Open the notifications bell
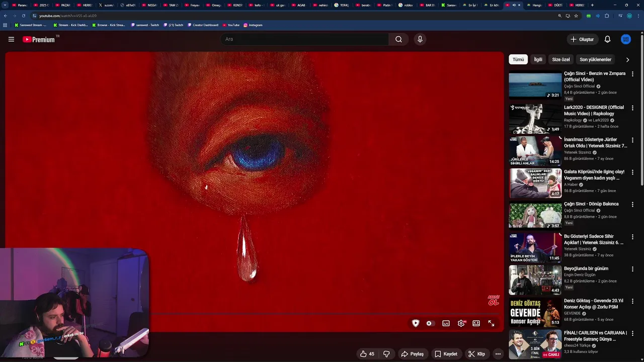The image size is (644, 362). point(607,39)
